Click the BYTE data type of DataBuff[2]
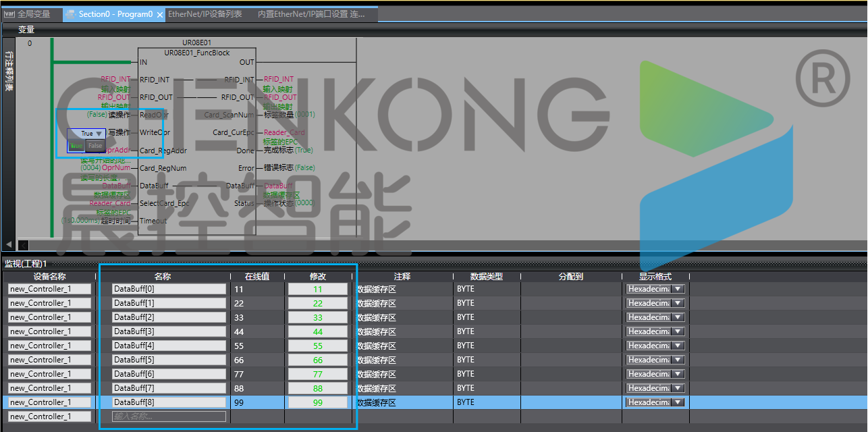This screenshot has width=868, height=432. click(x=466, y=317)
